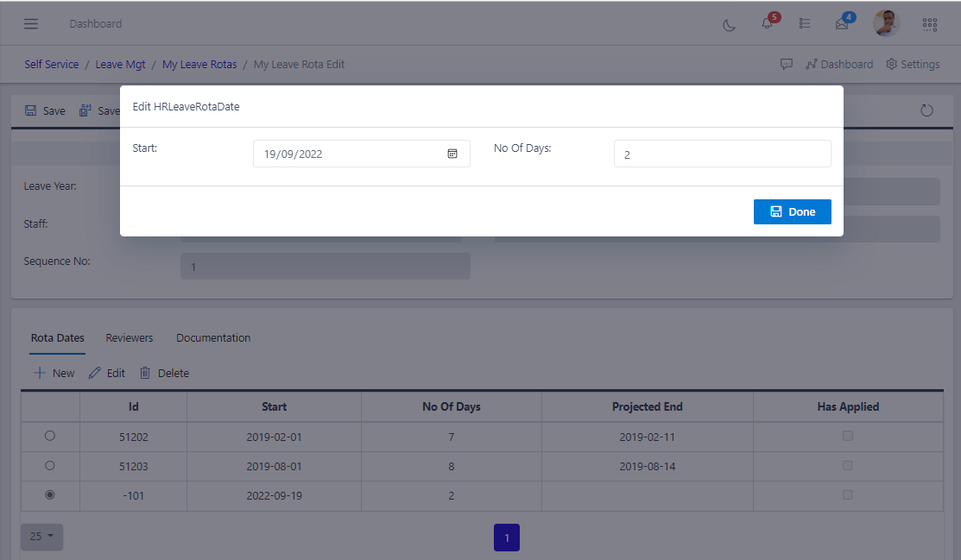
Task: Open the task list icon in the header
Action: point(805,23)
